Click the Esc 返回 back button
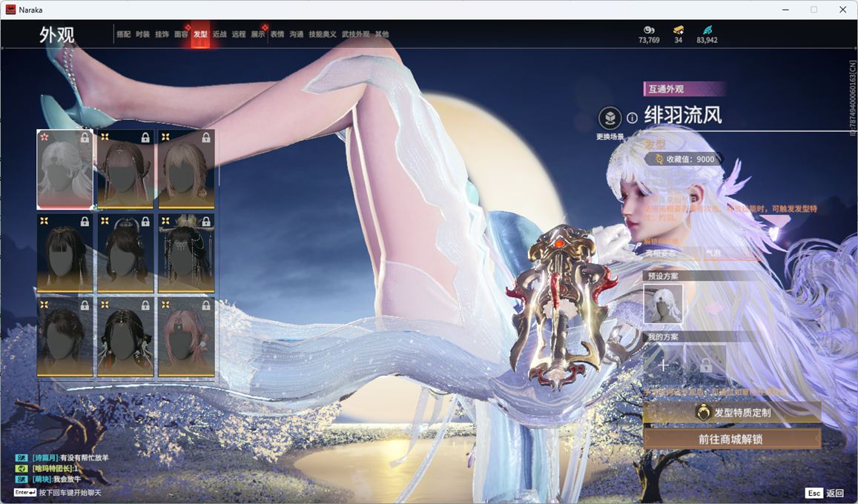Screen dimensions: 858x504 [x=825, y=493]
